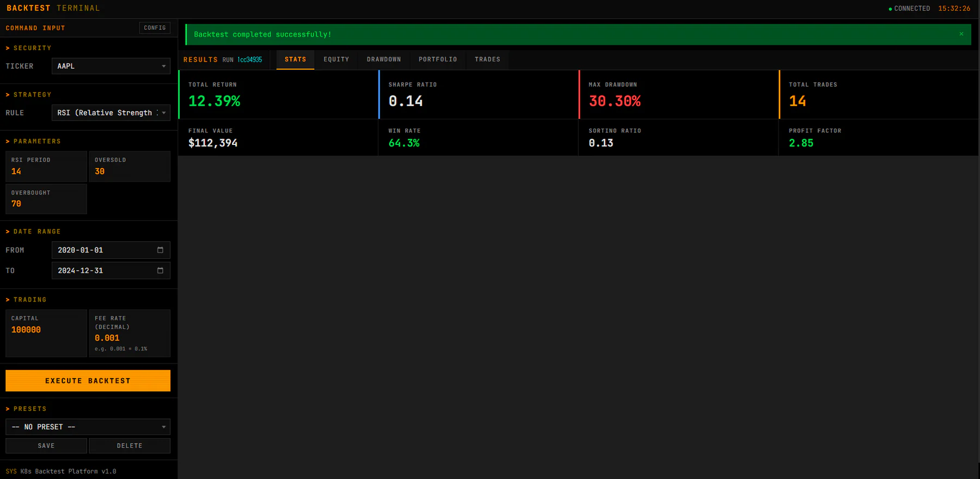Screen dimensions: 980x479
Task: Select the WIN RATE value 64.3%
Action: 404,143
